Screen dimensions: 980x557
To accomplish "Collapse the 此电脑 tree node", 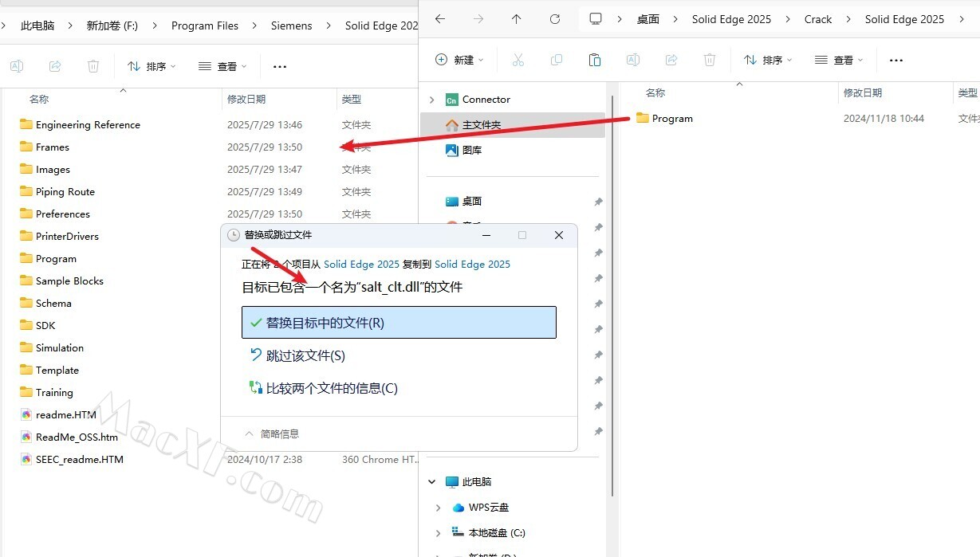I will pos(431,482).
